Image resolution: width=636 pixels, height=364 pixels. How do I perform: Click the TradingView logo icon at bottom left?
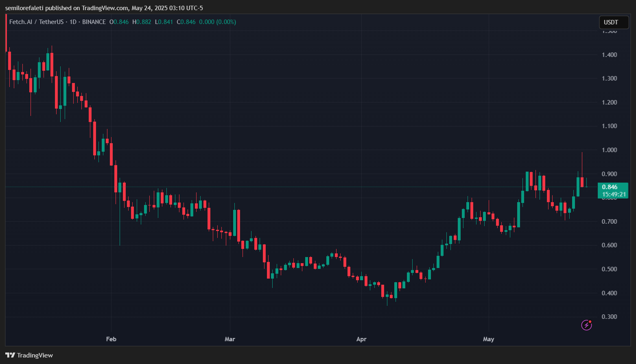coord(10,355)
